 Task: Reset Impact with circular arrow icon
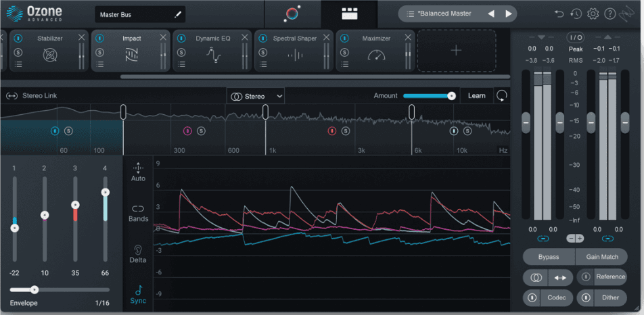pos(501,95)
